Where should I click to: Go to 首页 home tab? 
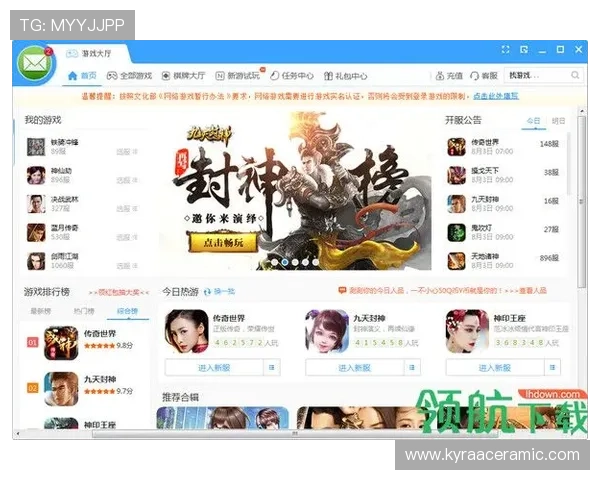click(x=82, y=76)
